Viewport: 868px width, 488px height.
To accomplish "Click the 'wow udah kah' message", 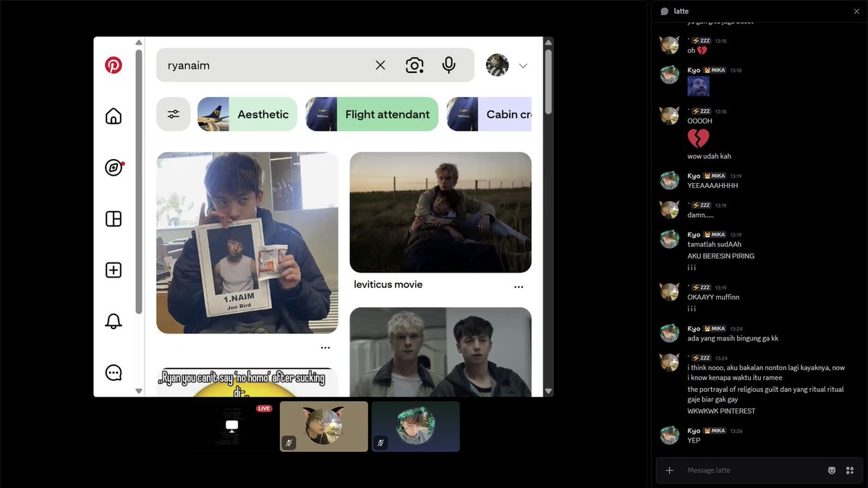I will 710,156.
